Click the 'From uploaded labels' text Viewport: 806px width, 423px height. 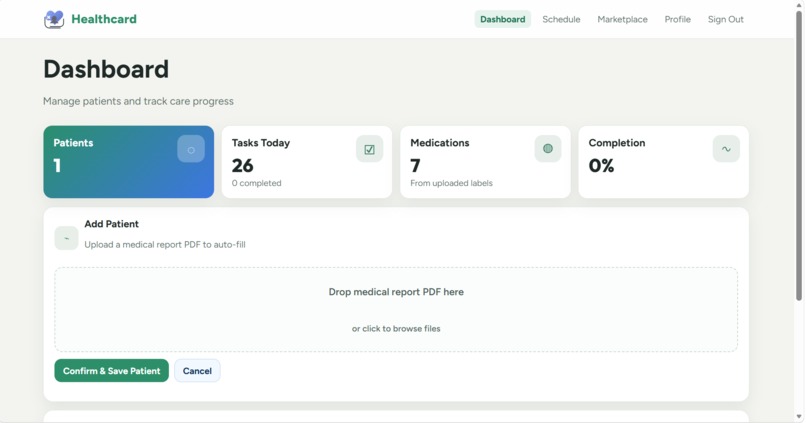coord(451,183)
